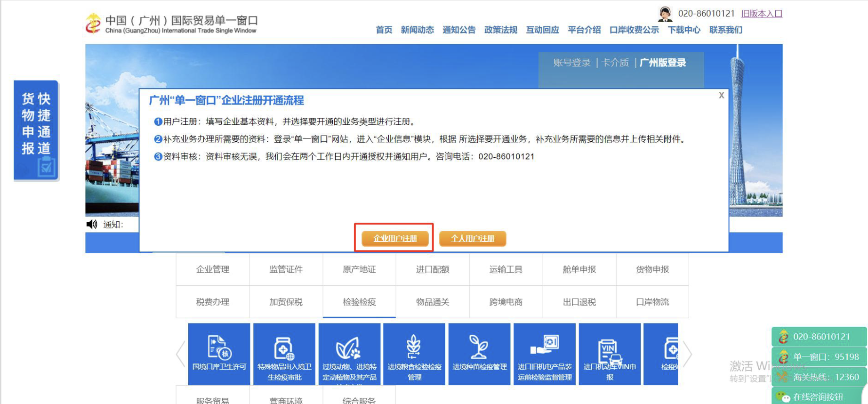Select the 企业管理 category tab
Screen dimensions: 868x404
[x=213, y=269]
